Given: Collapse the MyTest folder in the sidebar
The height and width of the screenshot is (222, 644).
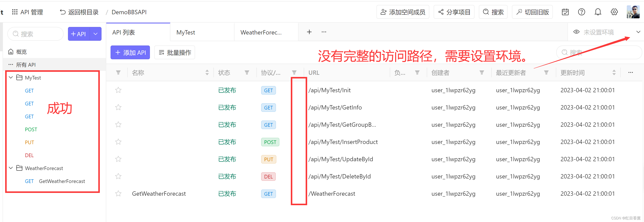Looking at the screenshot, I should coord(11,77).
